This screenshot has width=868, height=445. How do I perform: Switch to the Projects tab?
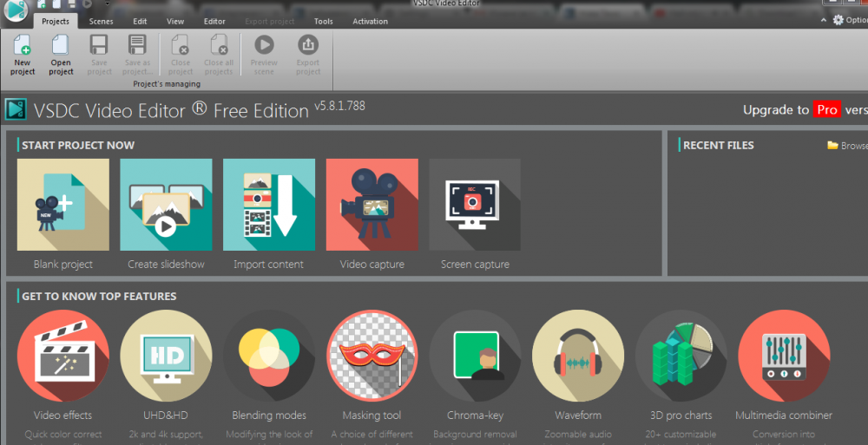56,21
